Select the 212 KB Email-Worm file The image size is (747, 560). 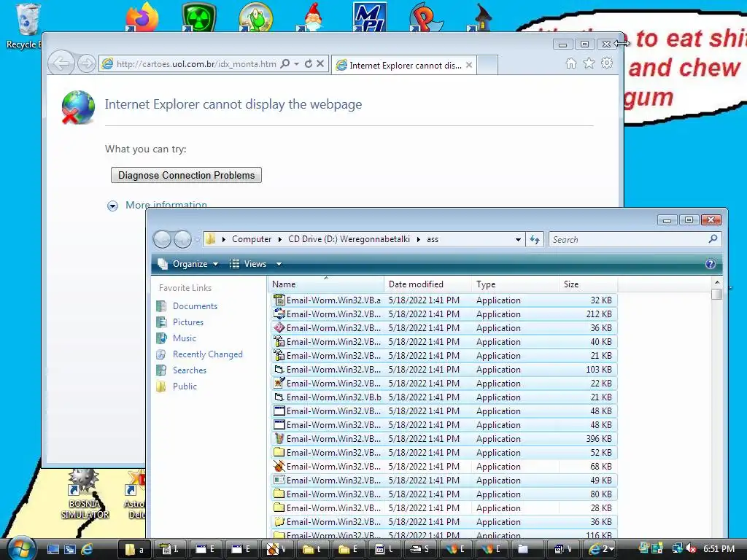click(x=444, y=314)
